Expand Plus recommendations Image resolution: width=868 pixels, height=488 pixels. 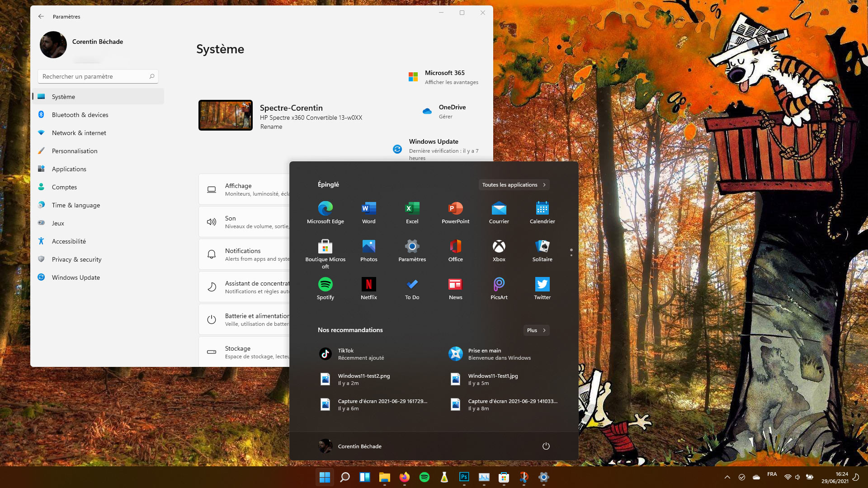536,330
